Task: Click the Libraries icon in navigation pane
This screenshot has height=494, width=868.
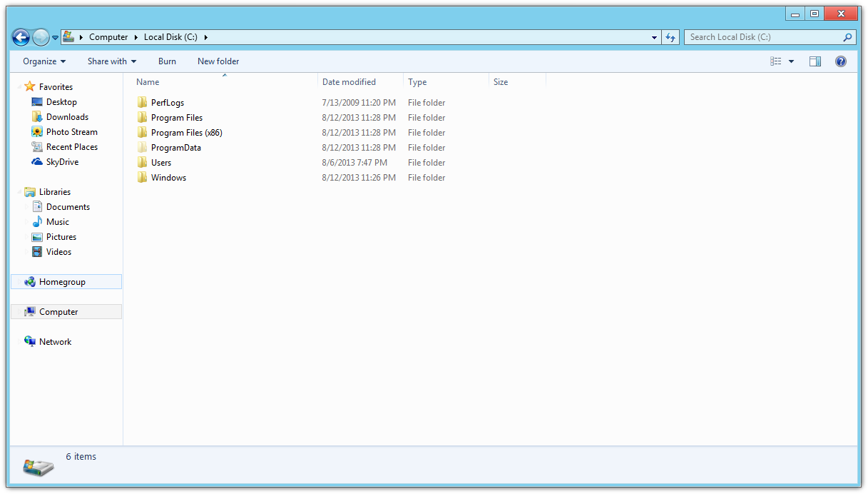Action: [x=29, y=192]
